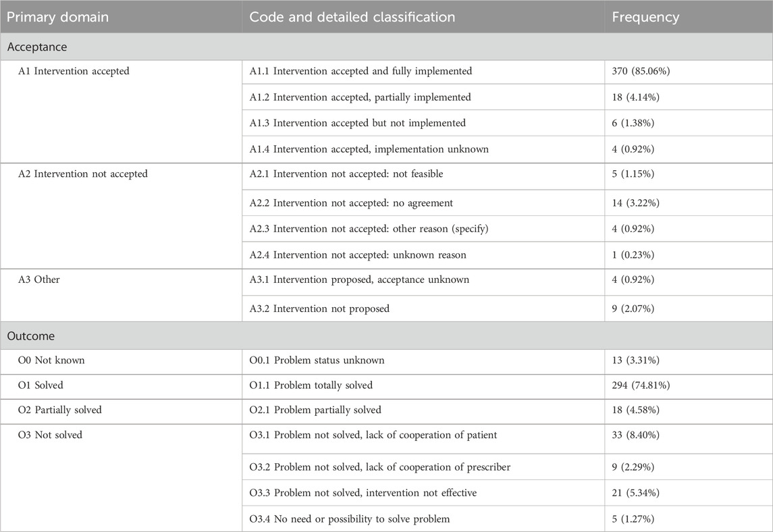Click 'O3.4 No need or possibility to solve problem'
This screenshot has width=773, height=532.
coord(350,518)
